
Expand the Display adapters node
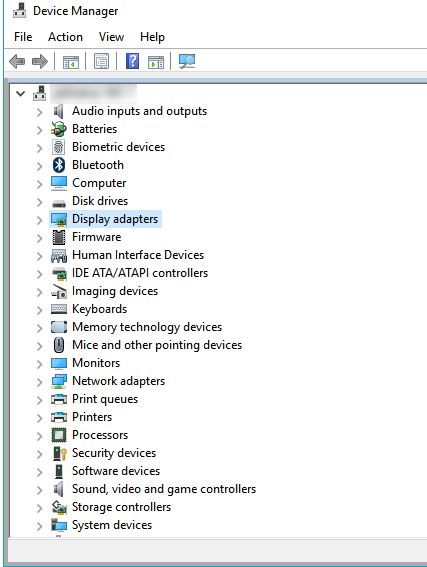[x=39, y=220]
